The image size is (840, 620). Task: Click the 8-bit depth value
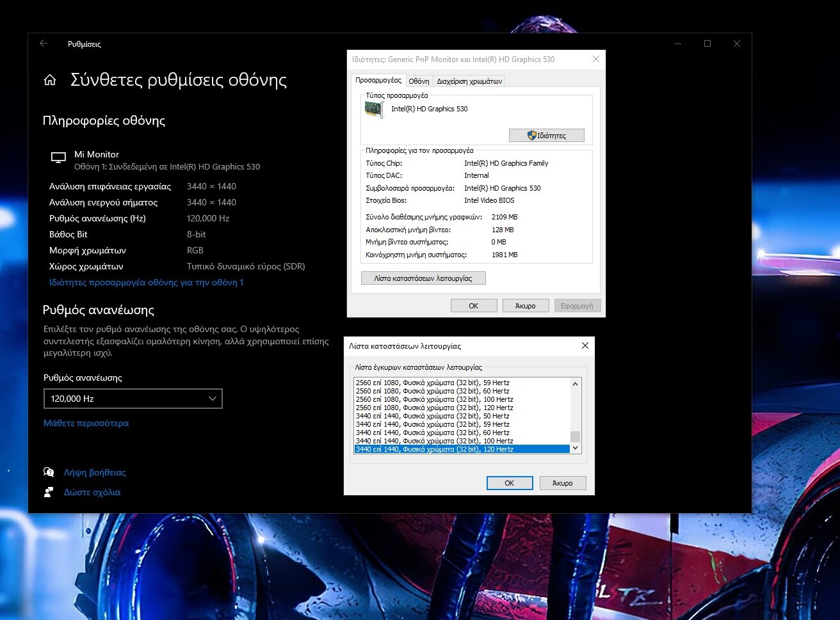197,234
